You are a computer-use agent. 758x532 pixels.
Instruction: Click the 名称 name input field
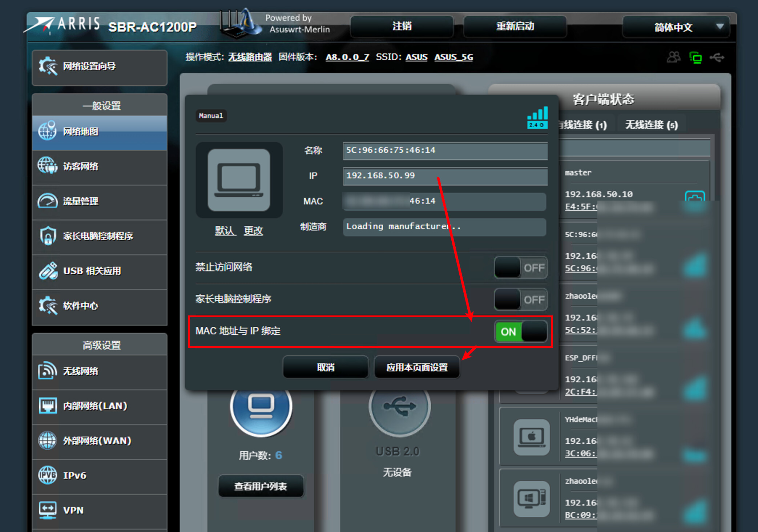pos(445,150)
